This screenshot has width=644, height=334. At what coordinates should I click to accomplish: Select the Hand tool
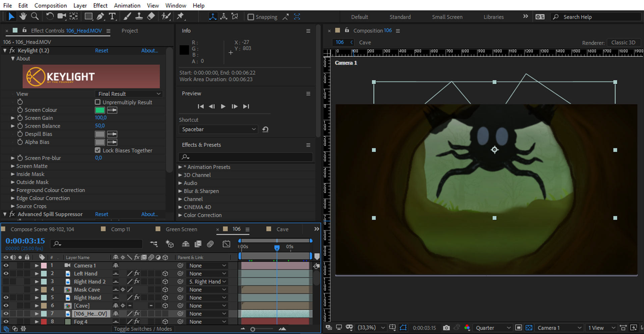[x=23, y=16]
